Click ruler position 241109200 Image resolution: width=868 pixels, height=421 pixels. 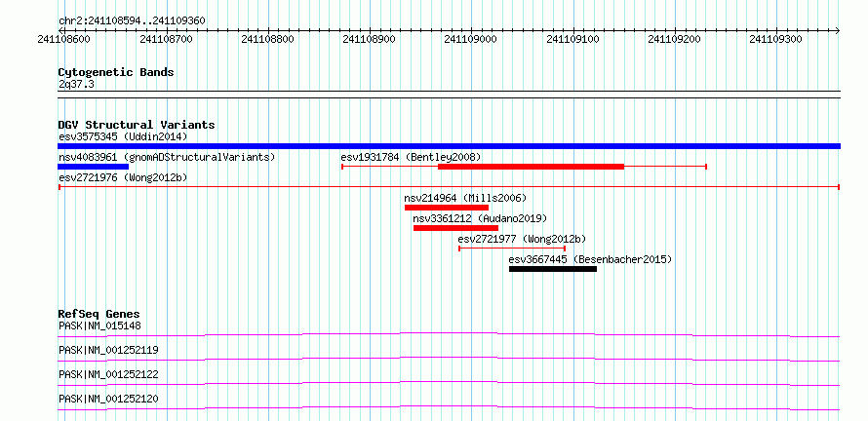tap(674, 39)
